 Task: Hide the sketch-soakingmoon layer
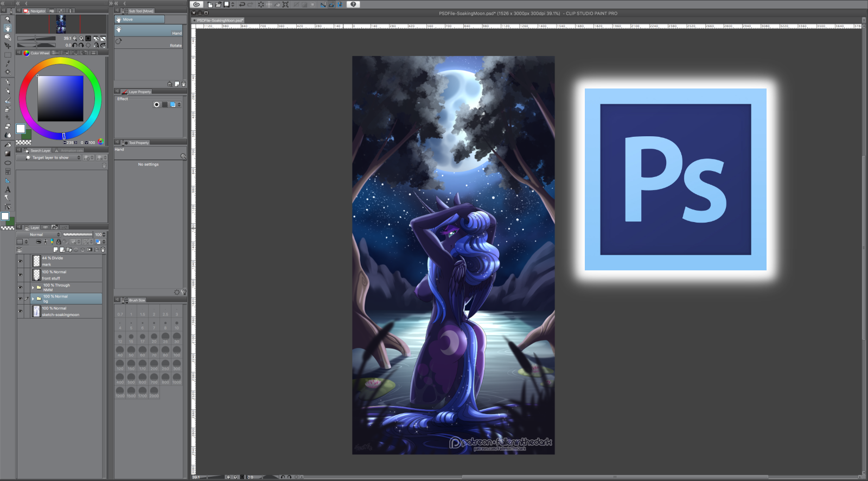[20, 312]
